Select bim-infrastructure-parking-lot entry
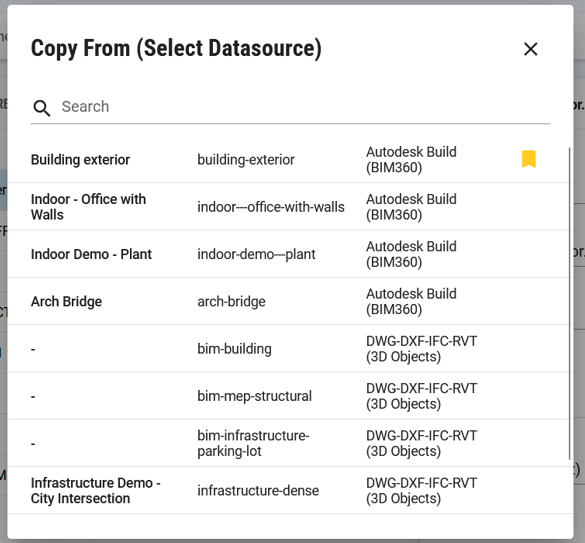Viewport: 585px width, 543px height. [290, 443]
